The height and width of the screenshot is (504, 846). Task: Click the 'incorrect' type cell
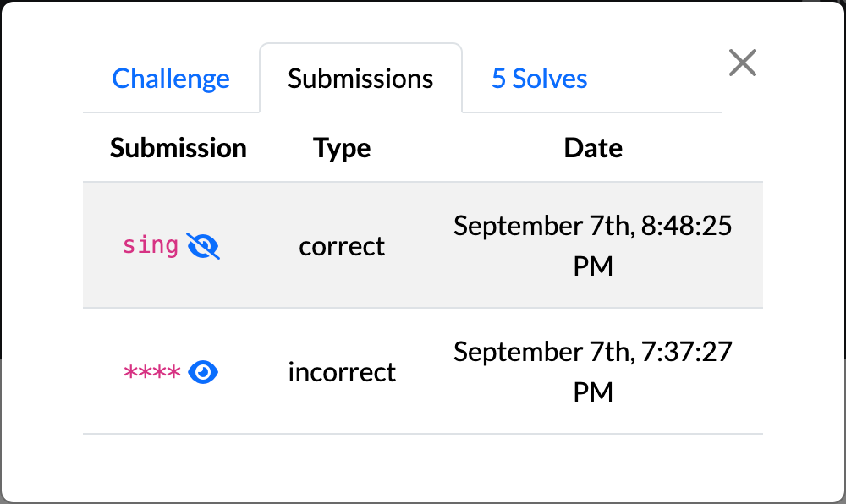click(342, 372)
